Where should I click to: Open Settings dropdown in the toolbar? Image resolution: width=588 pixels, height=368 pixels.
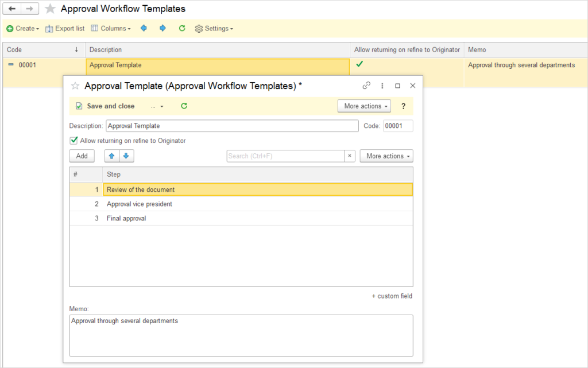click(214, 28)
